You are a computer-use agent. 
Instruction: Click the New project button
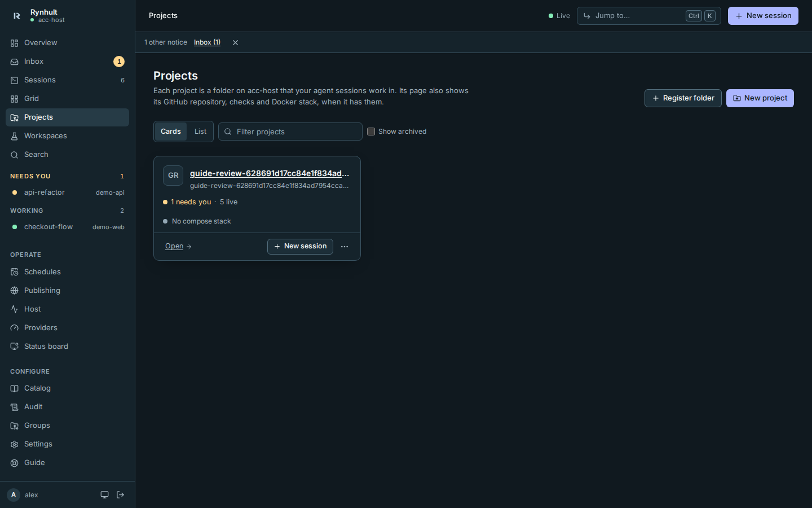pyautogui.click(x=760, y=98)
